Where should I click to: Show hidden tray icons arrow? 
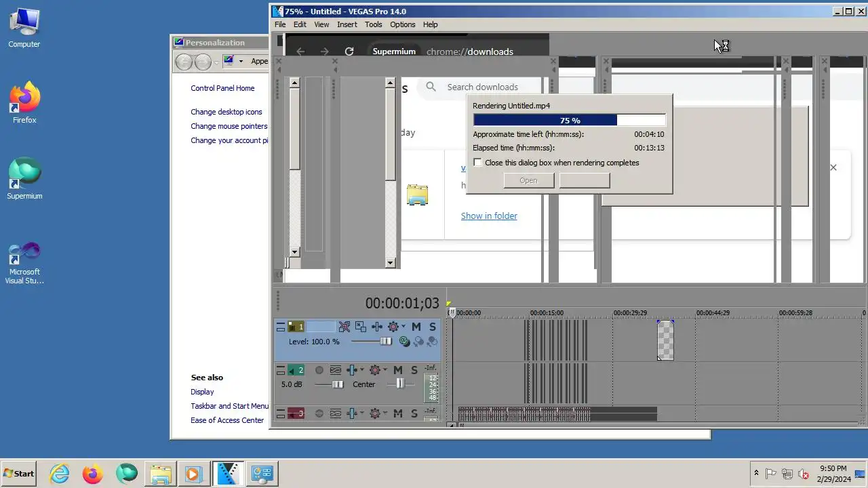756,473
